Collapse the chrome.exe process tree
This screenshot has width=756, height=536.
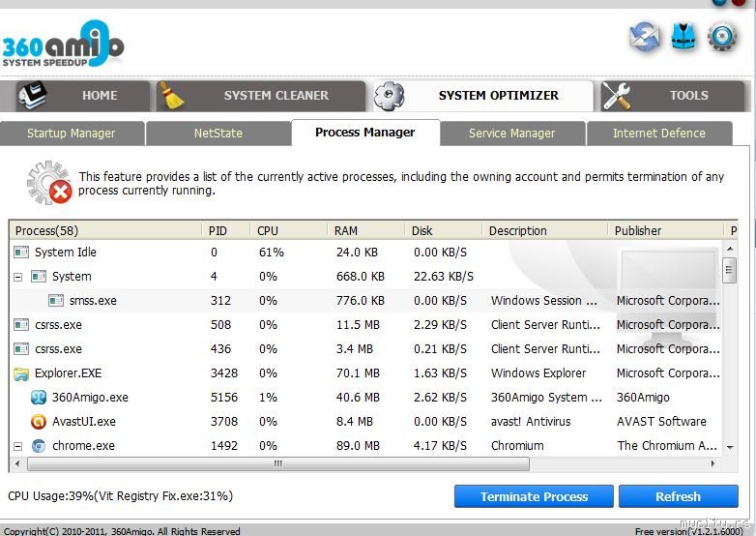(x=17, y=446)
